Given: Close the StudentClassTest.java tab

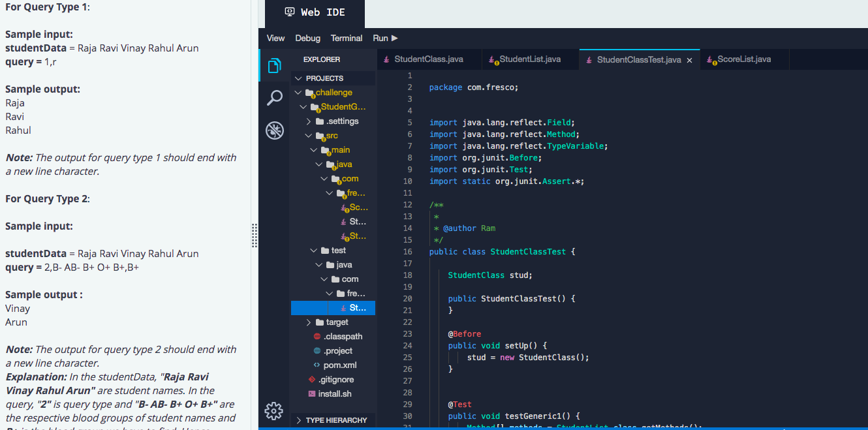Looking at the screenshot, I should click(x=689, y=59).
